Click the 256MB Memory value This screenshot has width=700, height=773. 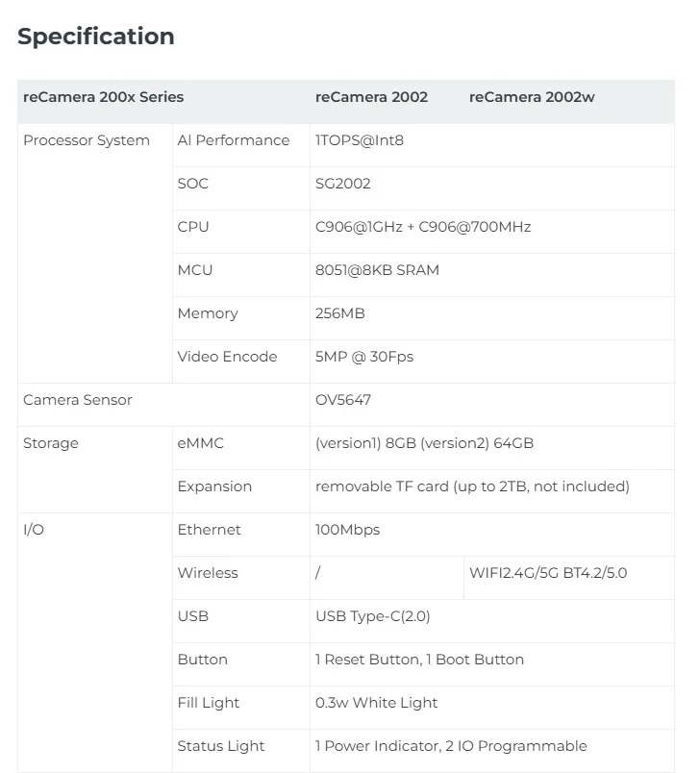pyautogui.click(x=340, y=313)
